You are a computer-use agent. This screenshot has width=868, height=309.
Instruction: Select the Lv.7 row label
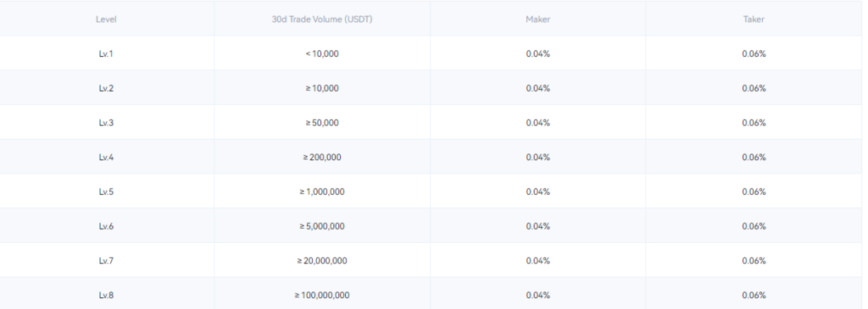coord(106,261)
